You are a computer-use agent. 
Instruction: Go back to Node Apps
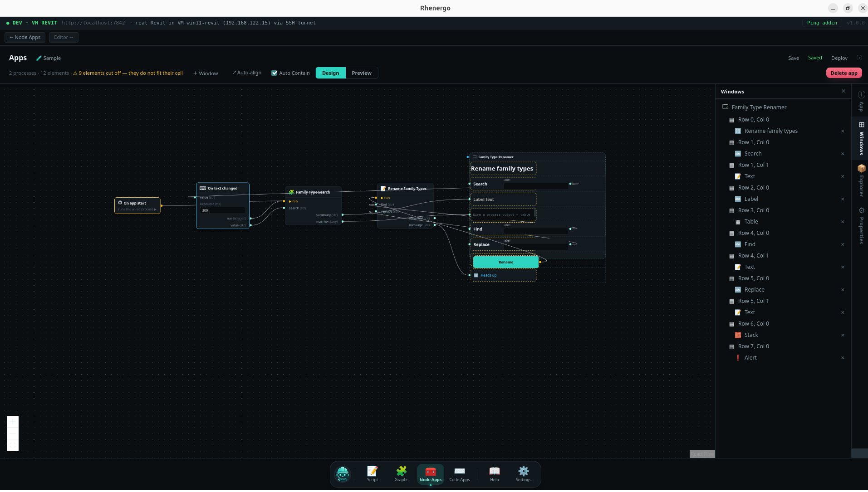tap(25, 37)
